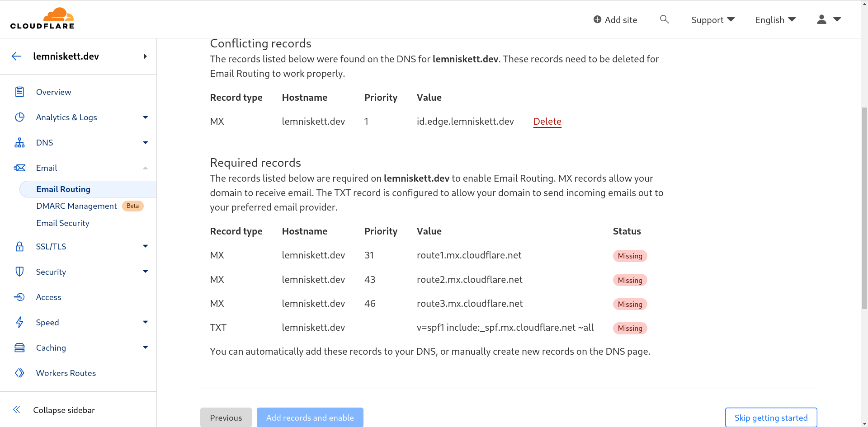Image resolution: width=868 pixels, height=427 pixels.
Task: Click the Missing status for route2 record
Action: click(x=630, y=280)
